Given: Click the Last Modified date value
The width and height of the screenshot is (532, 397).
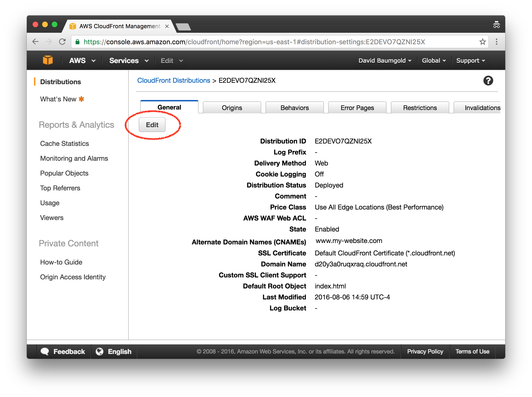Looking at the screenshot, I should click(x=352, y=297).
